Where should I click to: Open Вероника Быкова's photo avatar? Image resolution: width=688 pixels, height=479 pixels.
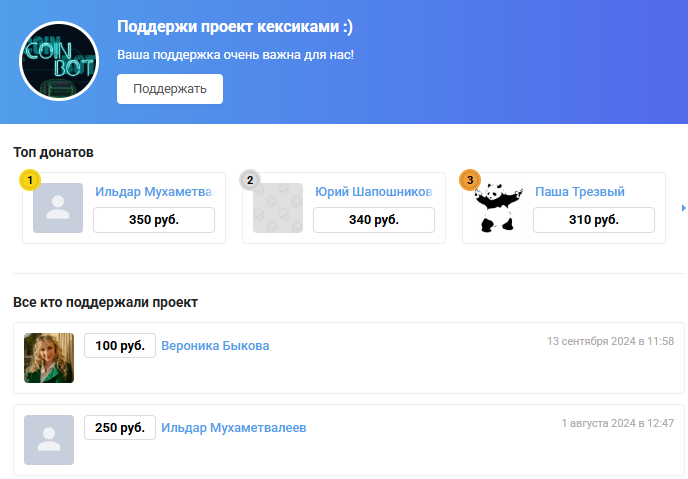[x=49, y=358]
